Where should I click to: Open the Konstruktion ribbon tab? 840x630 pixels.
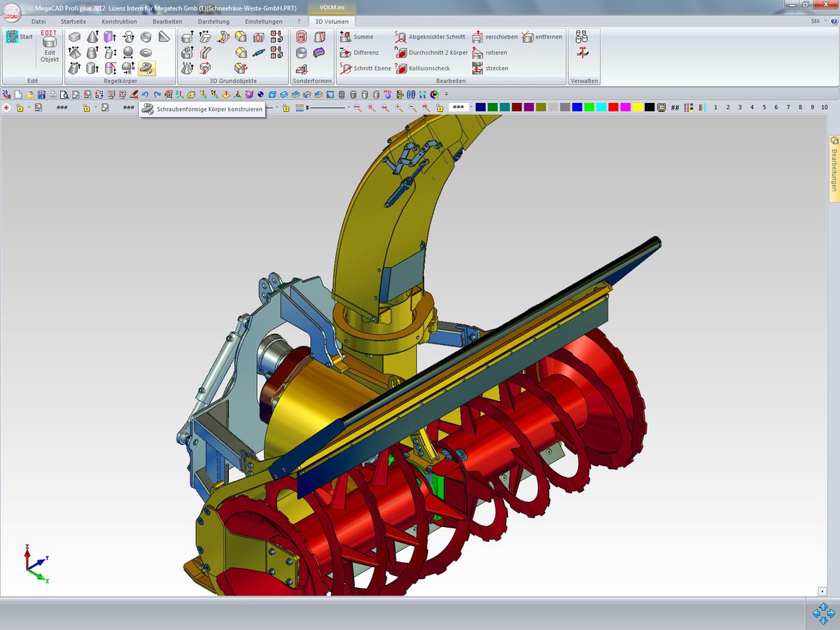[119, 21]
